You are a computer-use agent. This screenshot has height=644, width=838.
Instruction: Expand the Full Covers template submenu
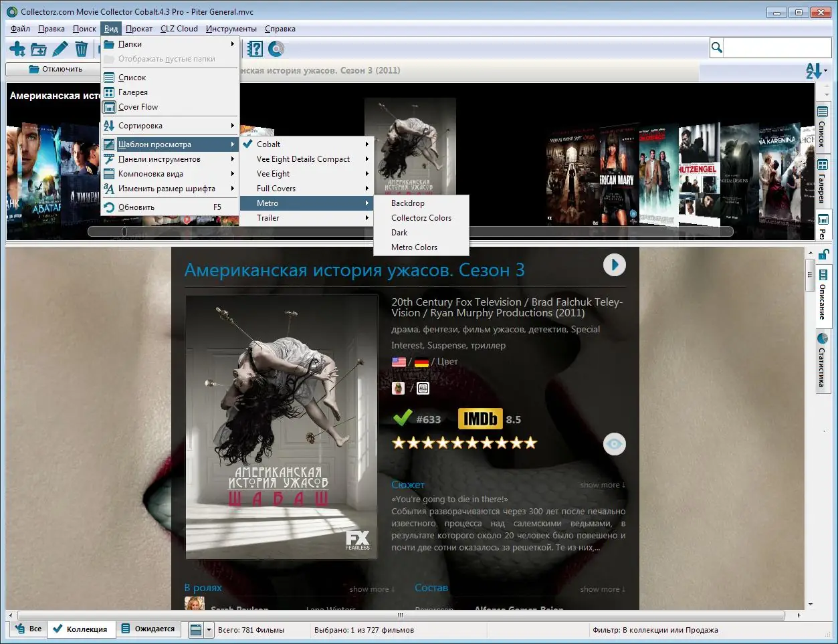click(306, 189)
